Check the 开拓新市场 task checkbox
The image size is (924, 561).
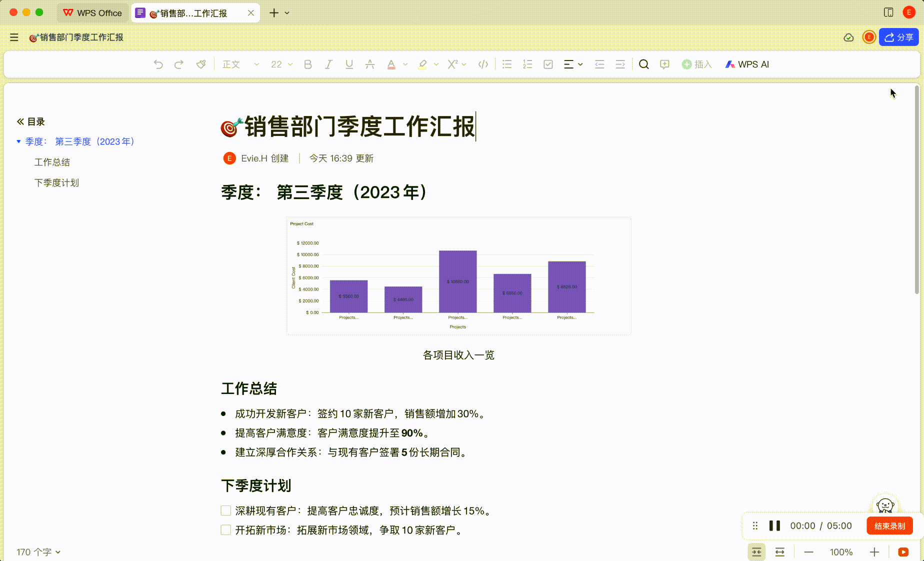(225, 529)
